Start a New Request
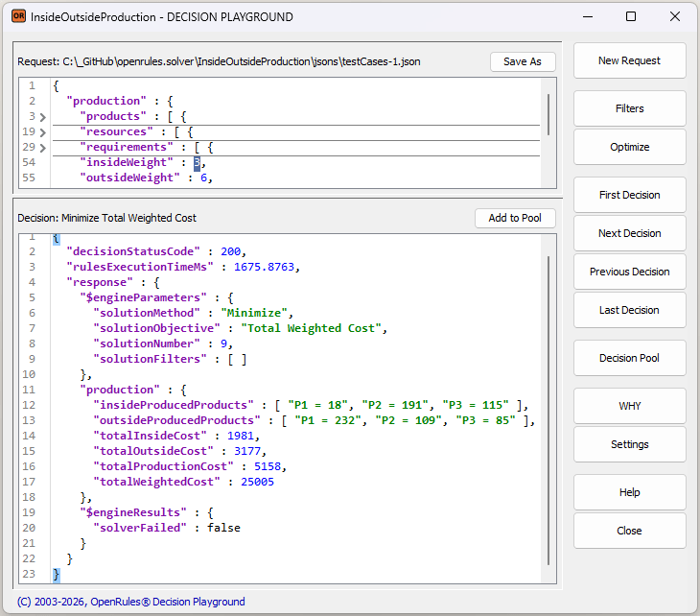 [629, 60]
